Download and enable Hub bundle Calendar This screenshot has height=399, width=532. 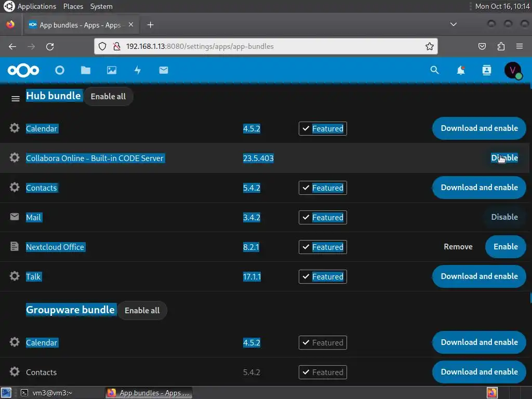(x=479, y=128)
